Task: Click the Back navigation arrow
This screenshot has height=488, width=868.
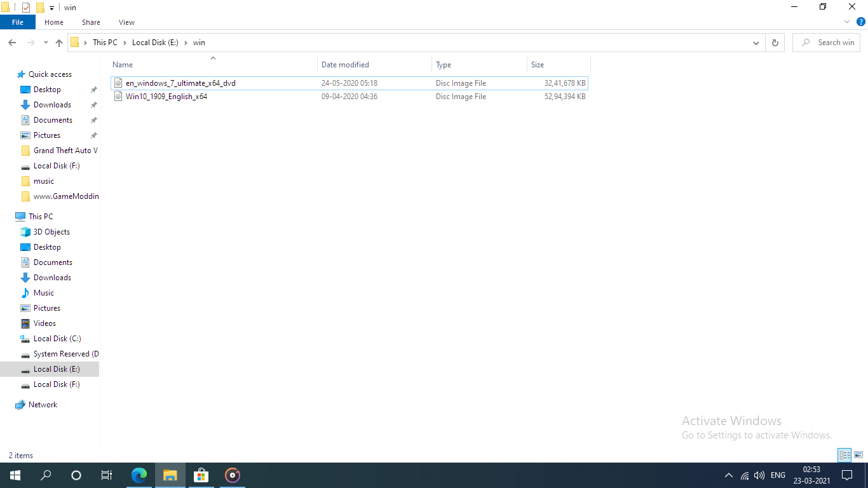Action: point(12,43)
